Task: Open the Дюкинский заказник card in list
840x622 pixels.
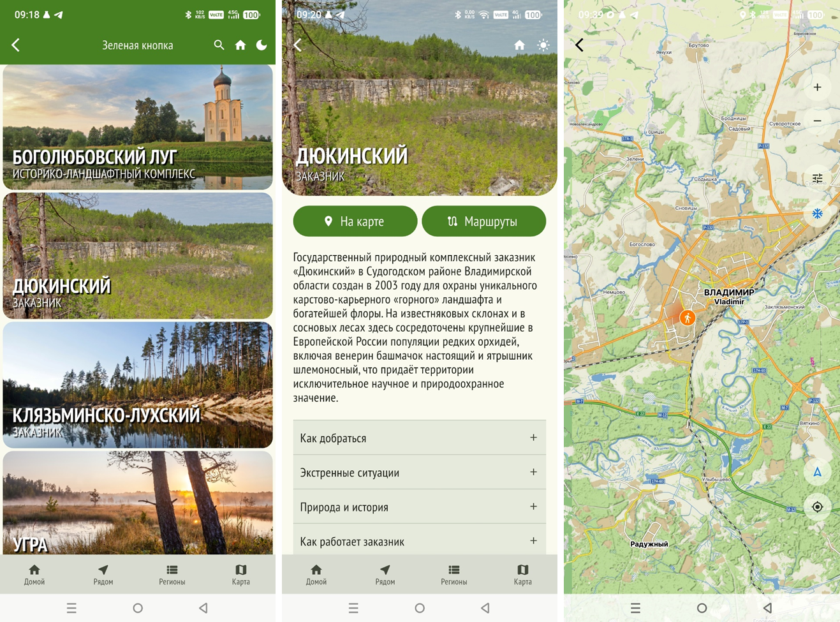Action: click(x=138, y=256)
